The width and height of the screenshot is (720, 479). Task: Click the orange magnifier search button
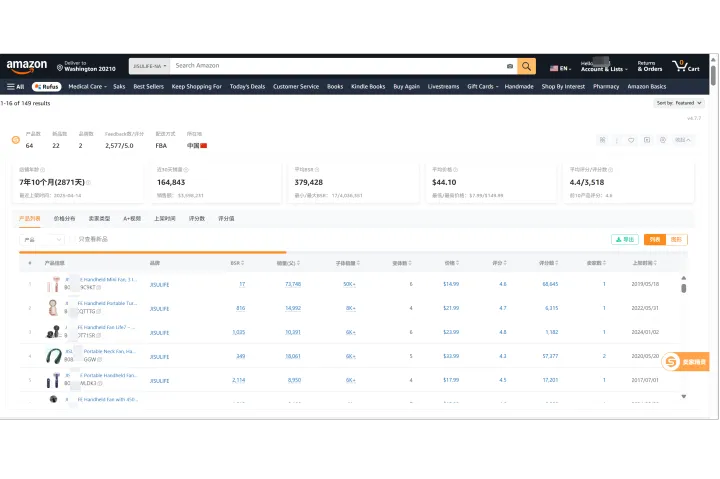tap(526, 66)
